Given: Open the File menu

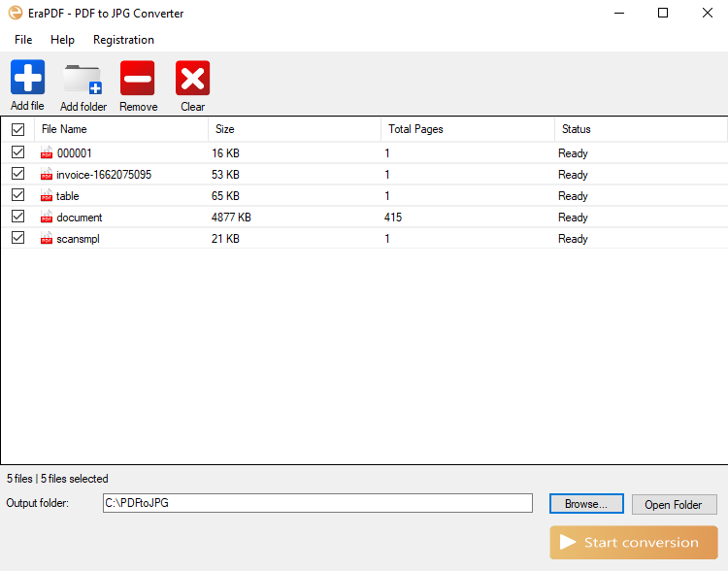Looking at the screenshot, I should pos(23,40).
